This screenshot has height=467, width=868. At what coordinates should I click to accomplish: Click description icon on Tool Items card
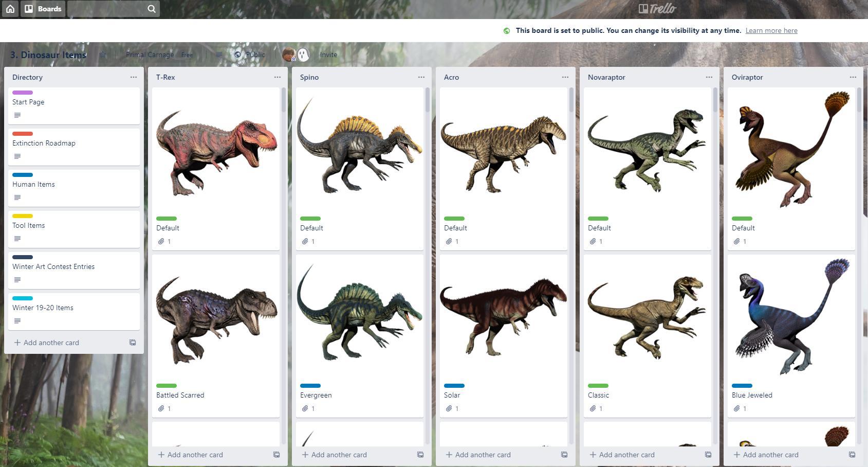click(x=17, y=239)
